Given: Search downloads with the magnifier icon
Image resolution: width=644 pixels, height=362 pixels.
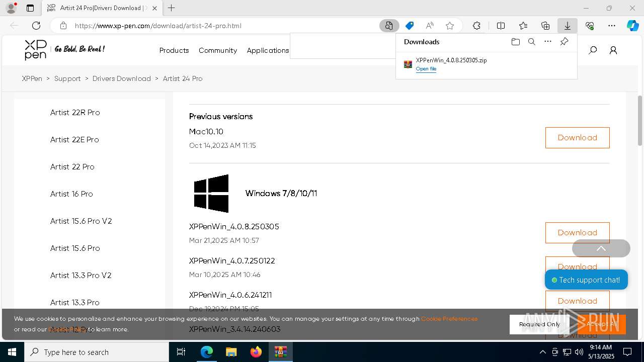Looking at the screenshot, I should pyautogui.click(x=531, y=42).
